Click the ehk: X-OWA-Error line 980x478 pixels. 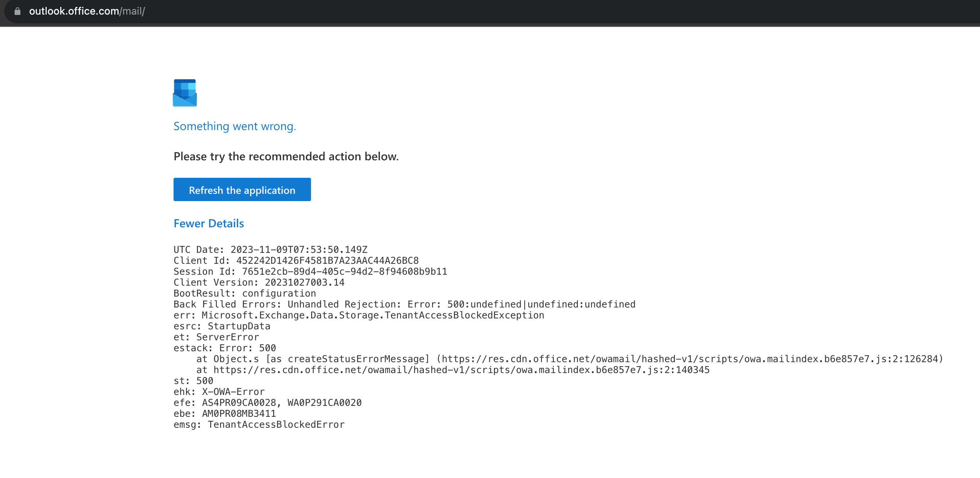coord(219,392)
